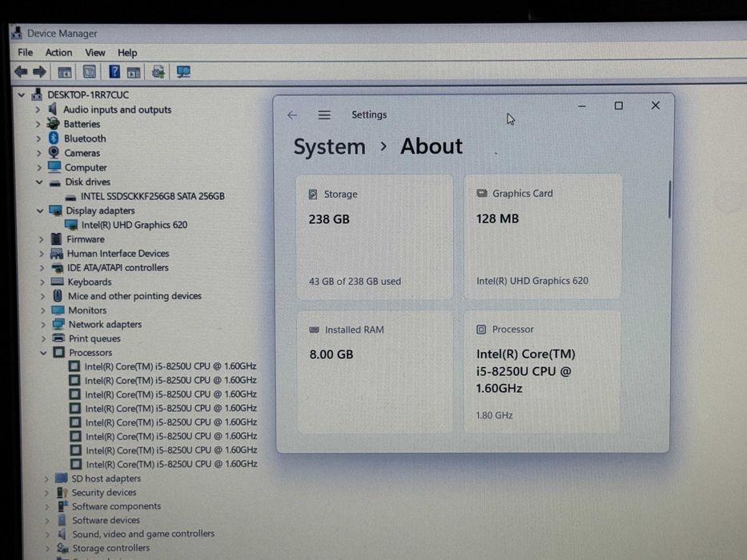This screenshot has width=747, height=560.
Task: Expand the Cameras category
Action: coord(39,154)
